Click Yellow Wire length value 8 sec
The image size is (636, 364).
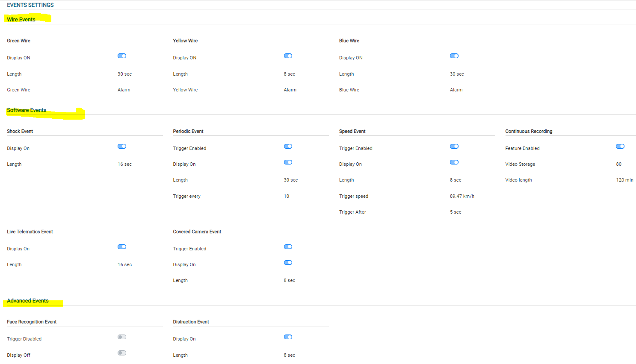click(x=290, y=74)
